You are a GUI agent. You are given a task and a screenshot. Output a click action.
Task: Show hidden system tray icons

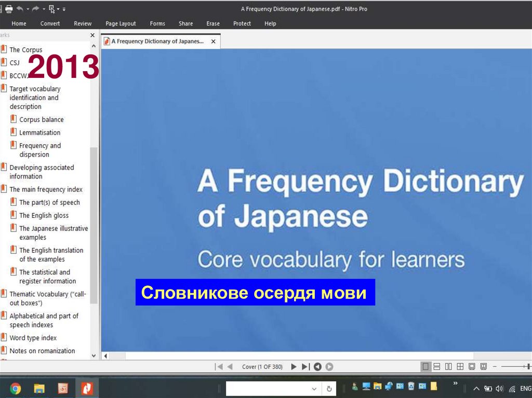click(476, 389)
